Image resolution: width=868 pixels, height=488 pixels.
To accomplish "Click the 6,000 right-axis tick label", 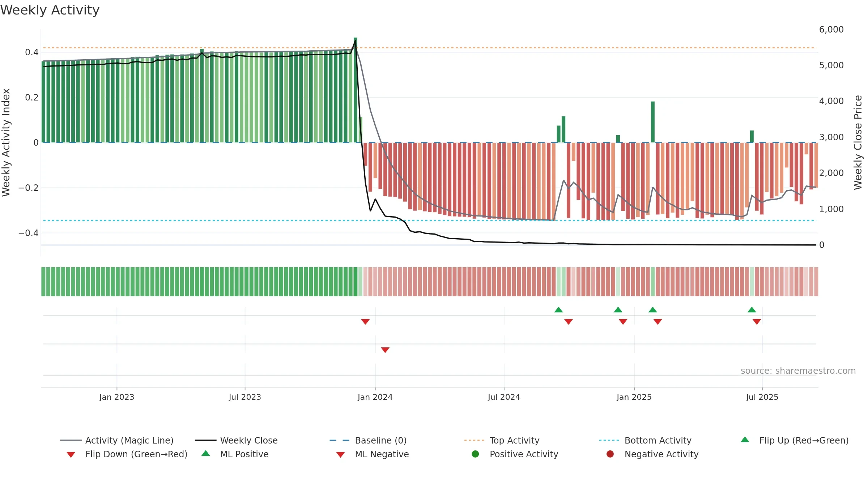I will [831, 30].
